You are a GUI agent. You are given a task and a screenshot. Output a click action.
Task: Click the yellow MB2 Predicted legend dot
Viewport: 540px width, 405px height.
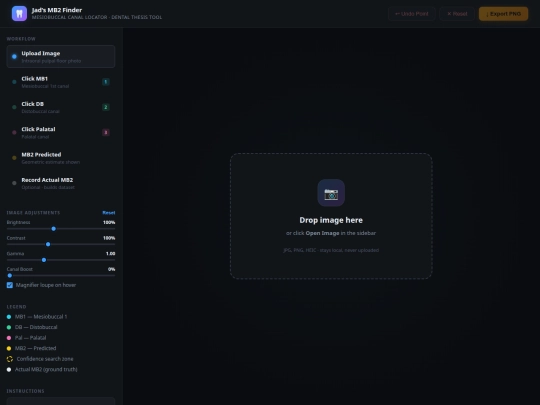pyautogui.click(x=9, y=349)
